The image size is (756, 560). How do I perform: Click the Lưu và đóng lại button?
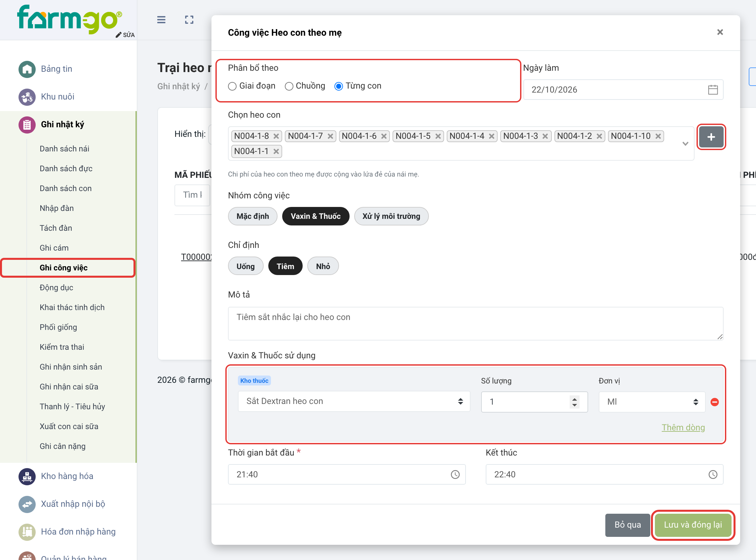pyautogui.click(x=693, y=525)
